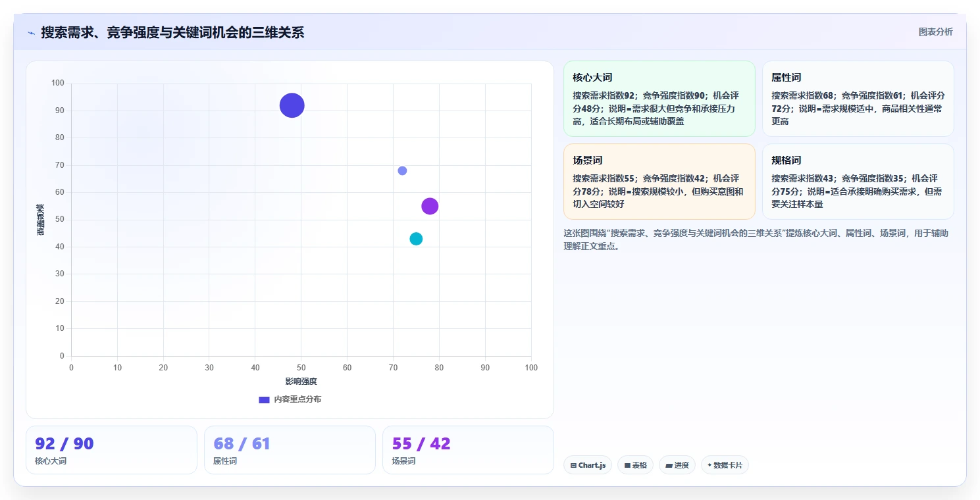980x500 pixels.
Task: Click the Chart.js tag chip
Action: (588, 465)
